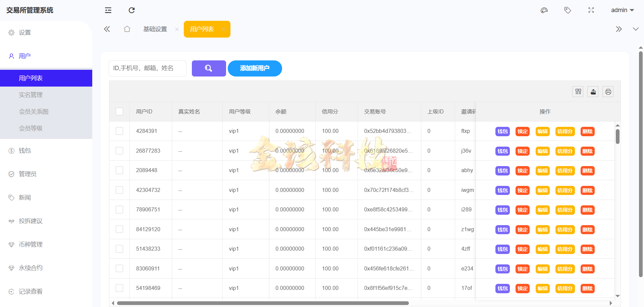
Task: Print the user list
Action: click(608, 91)
